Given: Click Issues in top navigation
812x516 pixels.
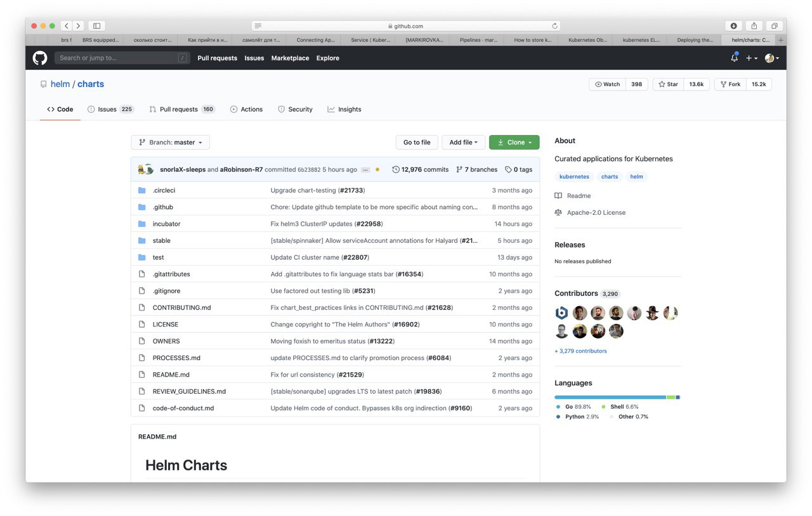Looking at the screenshot, I should [254, 58].
